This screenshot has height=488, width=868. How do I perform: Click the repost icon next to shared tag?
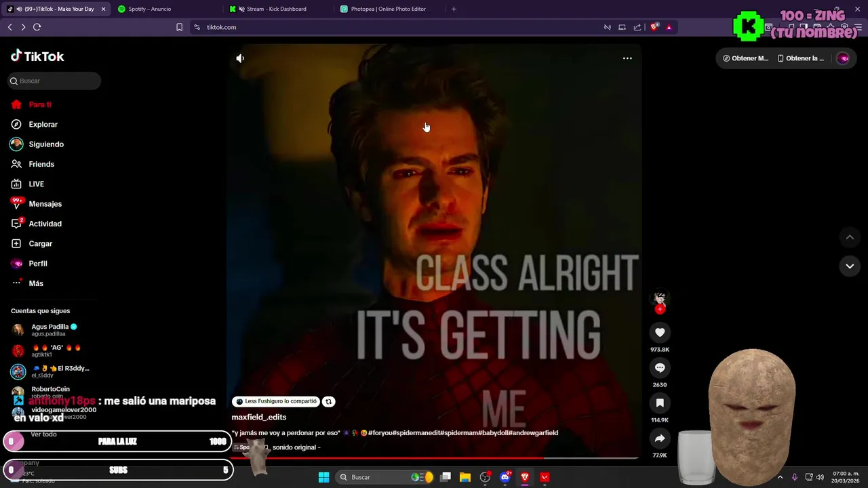point(328,401)
